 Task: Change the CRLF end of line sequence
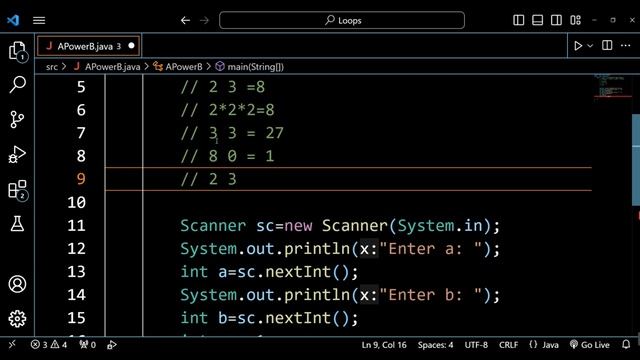pos(508,345)
